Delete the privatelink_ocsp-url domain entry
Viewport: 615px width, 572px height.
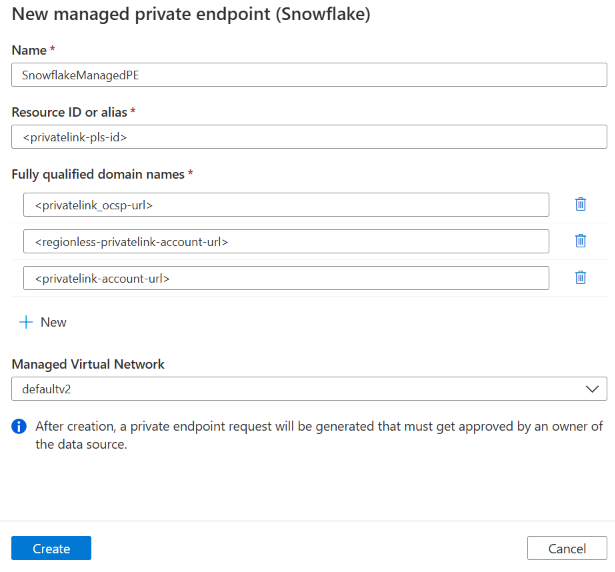pyautogui.click(x=580, y=204)
